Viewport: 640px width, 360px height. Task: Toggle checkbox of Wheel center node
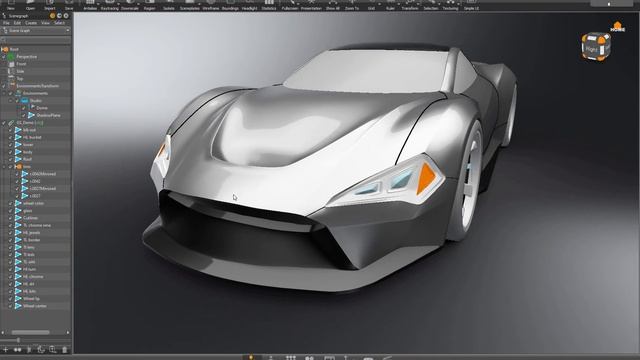coord(11,306)
